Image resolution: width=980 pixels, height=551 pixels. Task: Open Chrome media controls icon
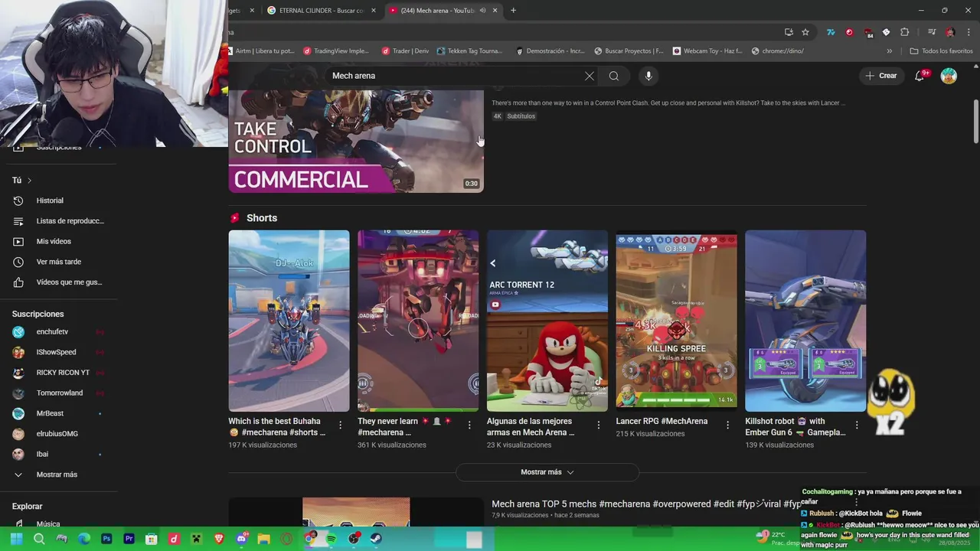click(932, 32)
